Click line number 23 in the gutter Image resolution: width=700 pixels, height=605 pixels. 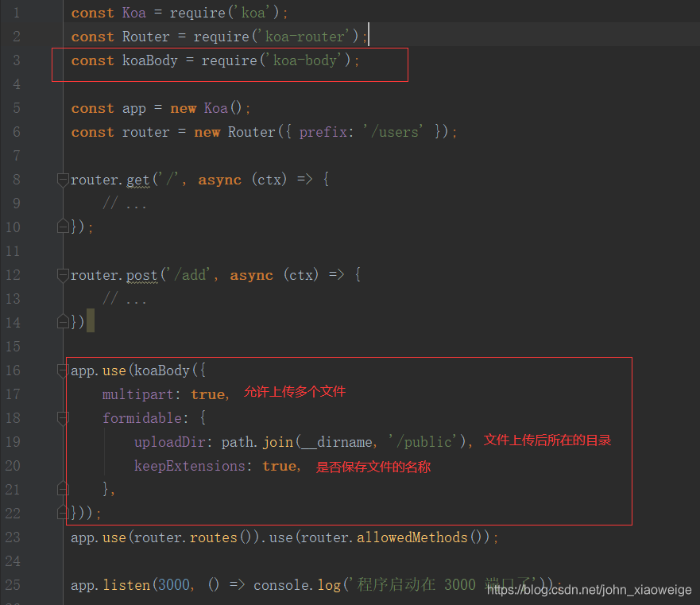(x=13, y=537)
